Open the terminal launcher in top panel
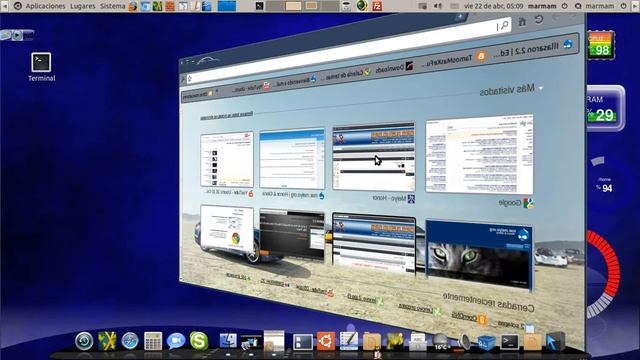Image resolution: width=640 pixels, height=360 pixels. pos(260,6)
